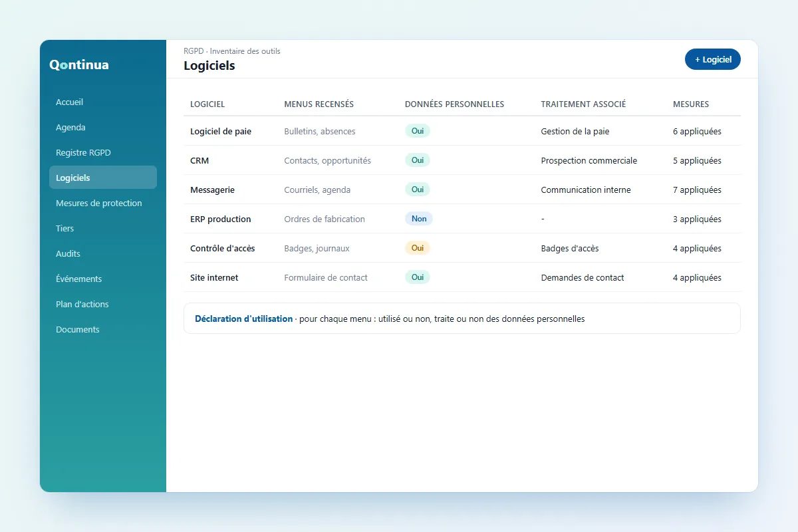This screenshot has height=532, width=798.
Task: Navigate to Tiers
Action: [x=103, y=228]
